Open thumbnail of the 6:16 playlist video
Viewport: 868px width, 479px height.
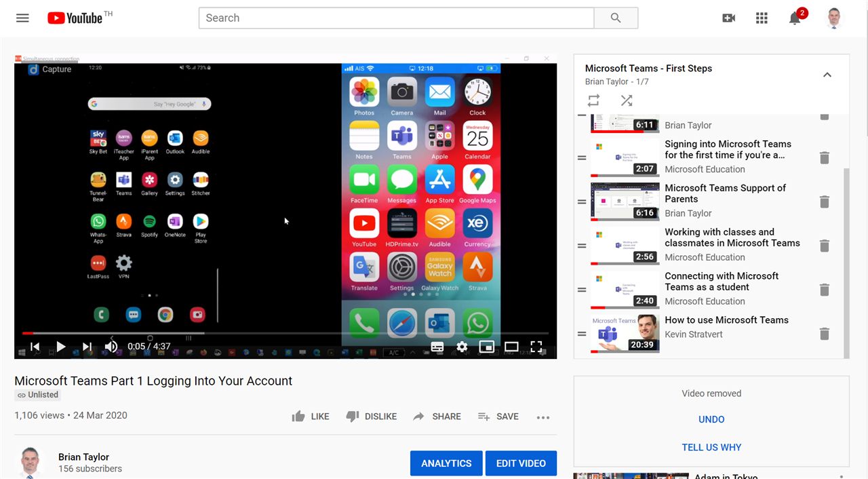[625, 202]
